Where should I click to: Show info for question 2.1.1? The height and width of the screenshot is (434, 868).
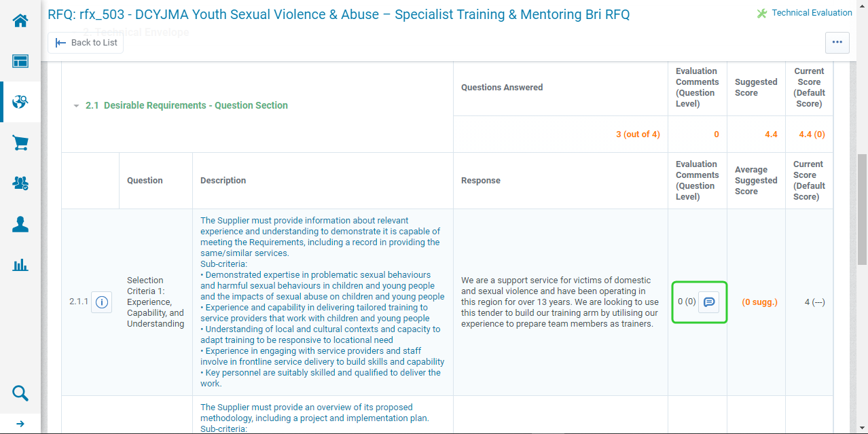102,302
